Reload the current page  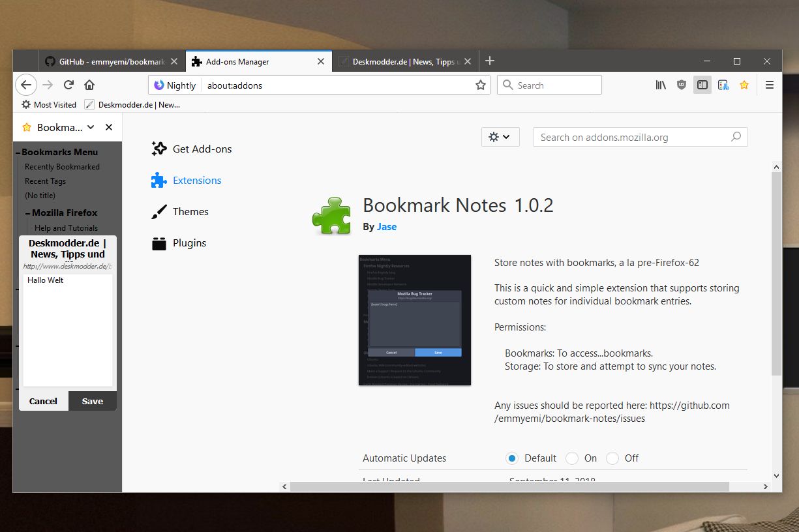click(68, 85)
